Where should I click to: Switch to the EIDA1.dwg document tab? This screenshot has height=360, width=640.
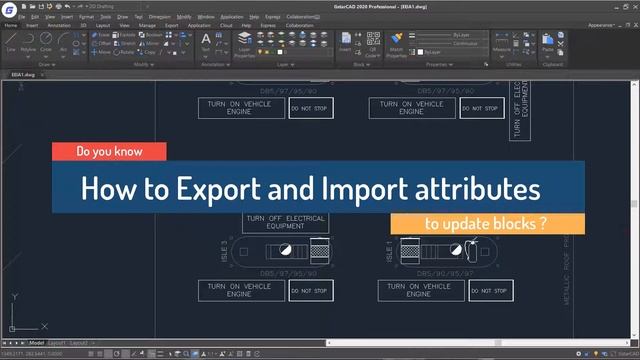pos(24,75)
